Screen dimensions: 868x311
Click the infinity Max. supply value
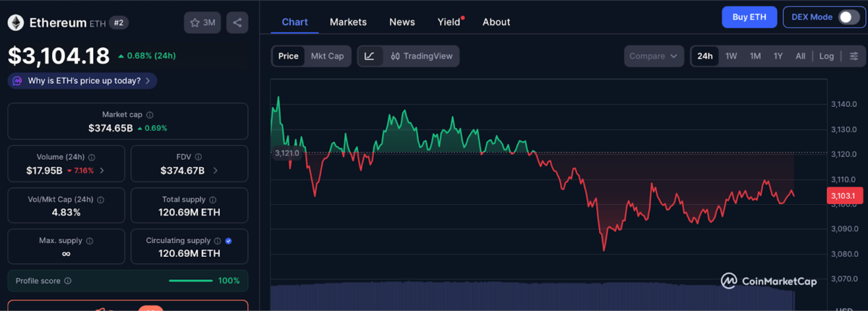pos(67,254)
